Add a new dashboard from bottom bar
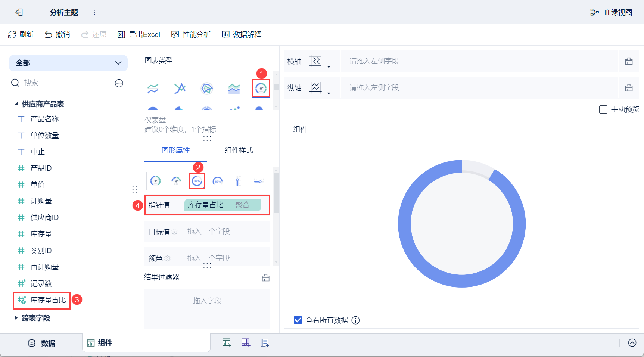The width and height of the screenshot is (644, 357). tap(246, 343)
